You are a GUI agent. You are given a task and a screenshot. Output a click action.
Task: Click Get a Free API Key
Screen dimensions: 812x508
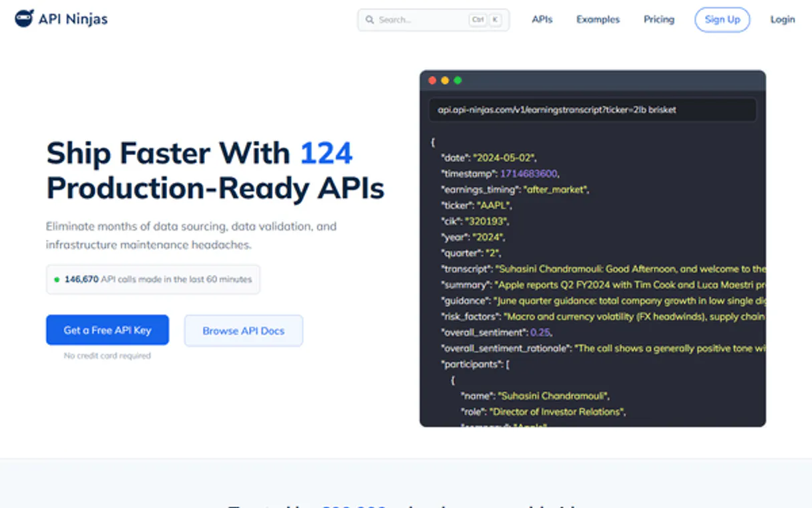point(107,330)
